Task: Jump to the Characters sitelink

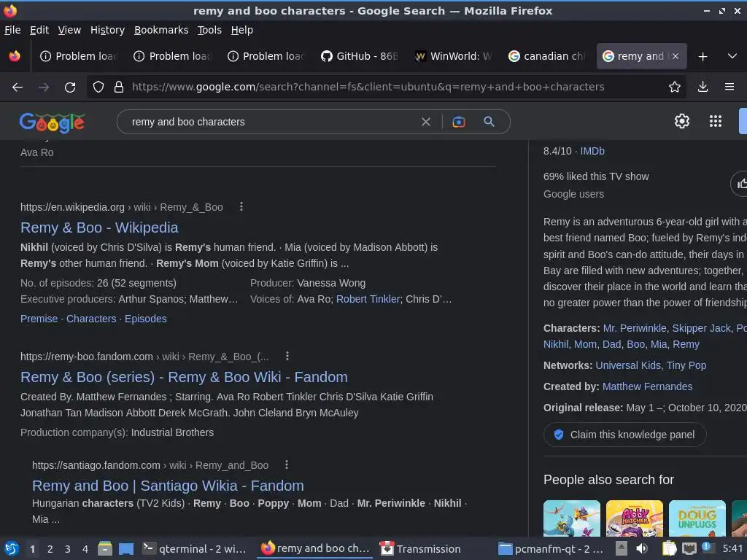Action: click(91, 319)
